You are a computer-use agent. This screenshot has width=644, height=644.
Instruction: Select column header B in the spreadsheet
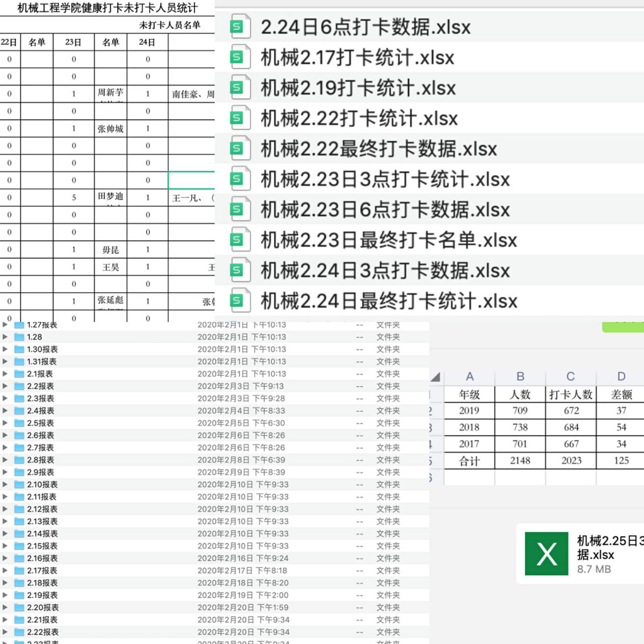[520, 377]
